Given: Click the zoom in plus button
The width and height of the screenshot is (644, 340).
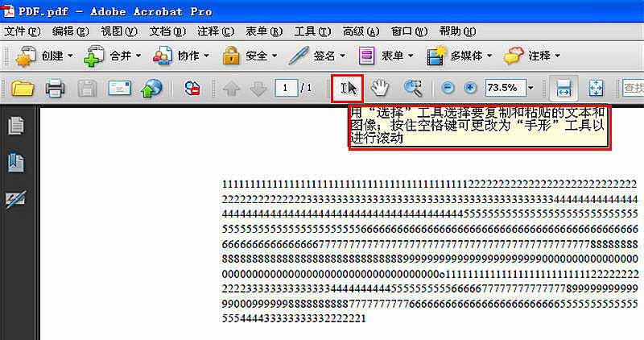Looking at the screenshot, I should pos(470,88).
